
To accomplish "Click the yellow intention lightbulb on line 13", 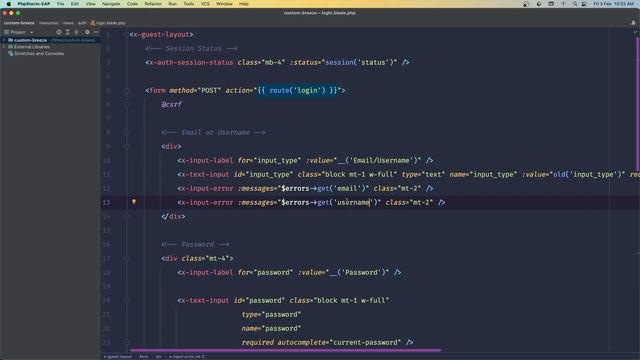I will 133,202.
